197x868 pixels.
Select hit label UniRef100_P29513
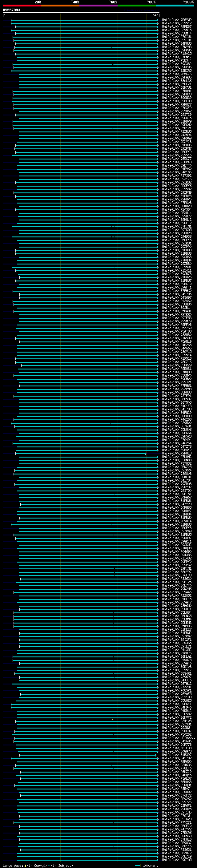coord(177,358)
